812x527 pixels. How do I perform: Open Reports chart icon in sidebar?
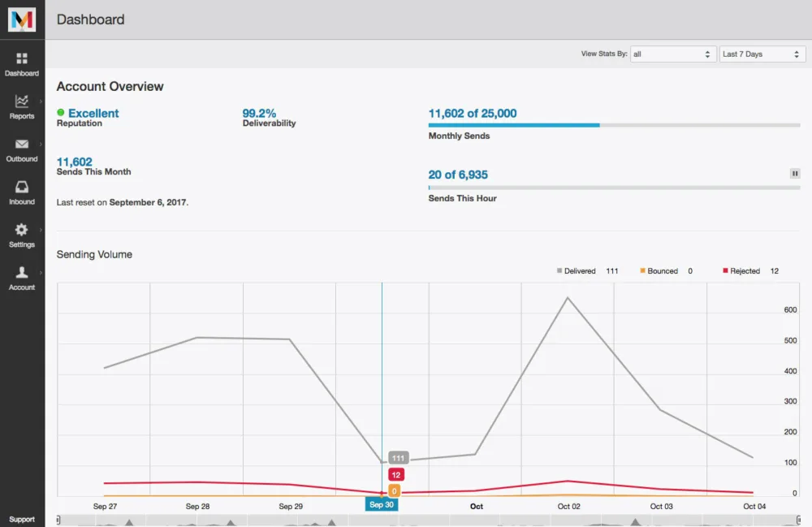[22, 102]
